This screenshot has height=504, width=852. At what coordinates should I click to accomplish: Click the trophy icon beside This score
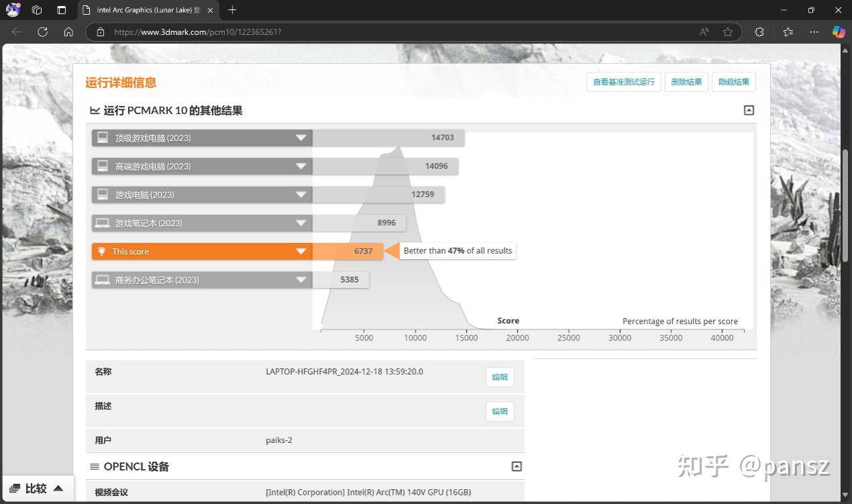click(x=102, y=251)
